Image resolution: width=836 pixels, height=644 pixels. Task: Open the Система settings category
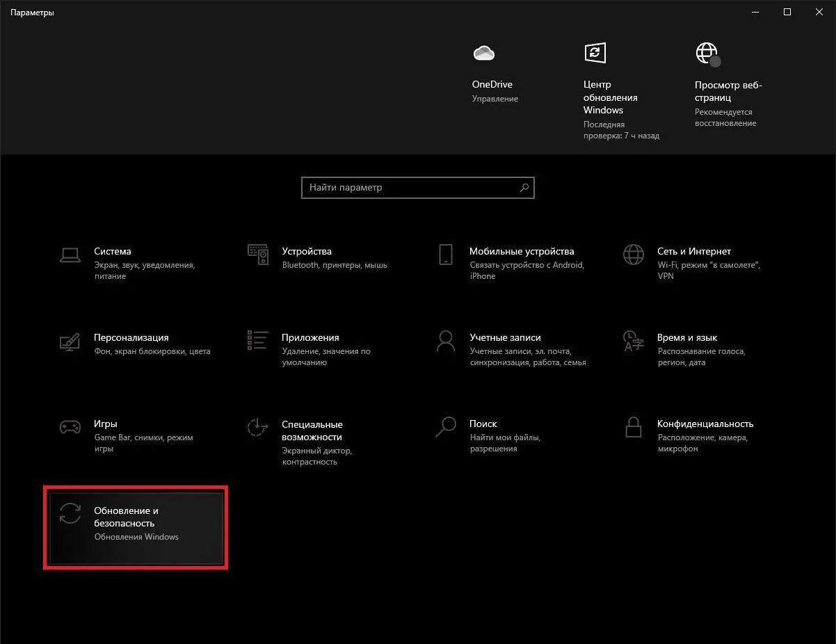[137, 263]
